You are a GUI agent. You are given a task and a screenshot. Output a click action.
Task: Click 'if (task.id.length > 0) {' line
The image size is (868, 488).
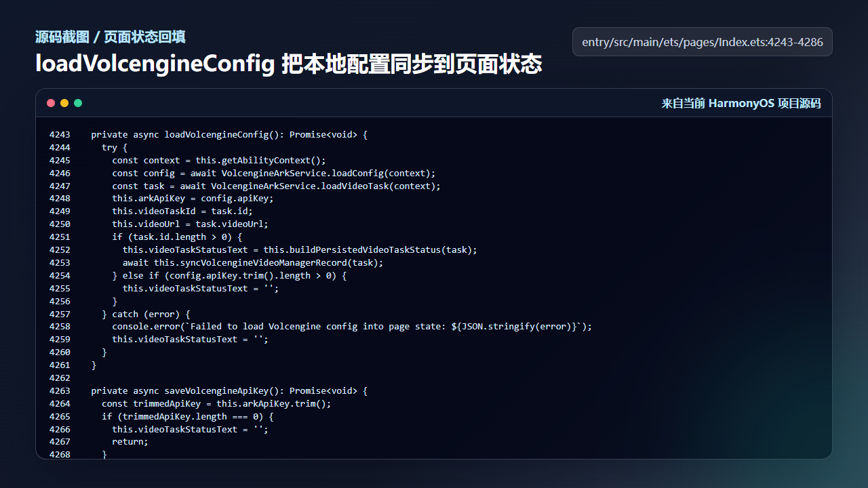click(177, 237)
